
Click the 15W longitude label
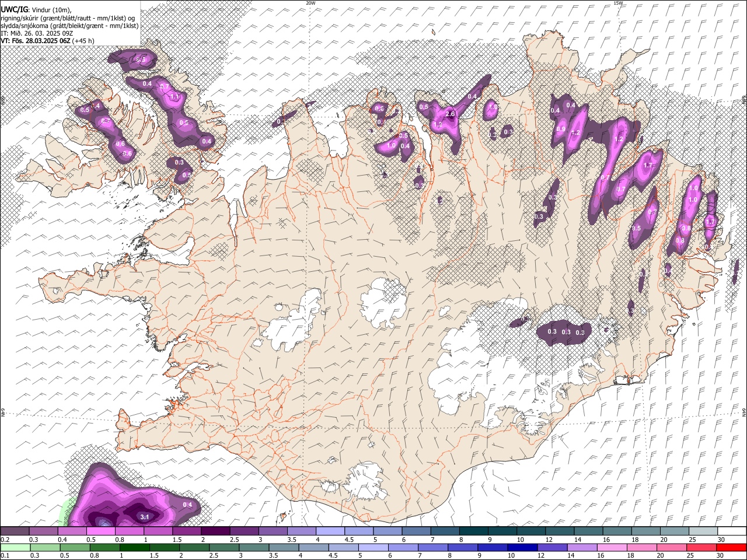(x=618, y=2)
